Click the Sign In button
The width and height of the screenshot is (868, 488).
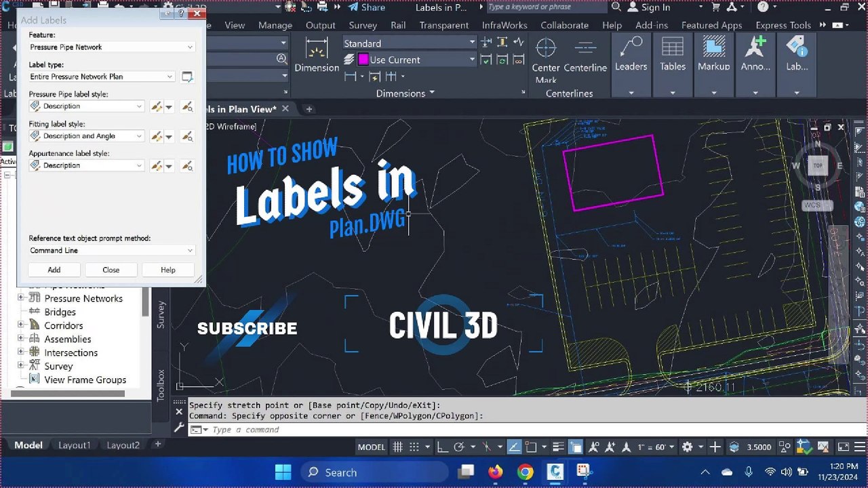(x=649, y=7)
